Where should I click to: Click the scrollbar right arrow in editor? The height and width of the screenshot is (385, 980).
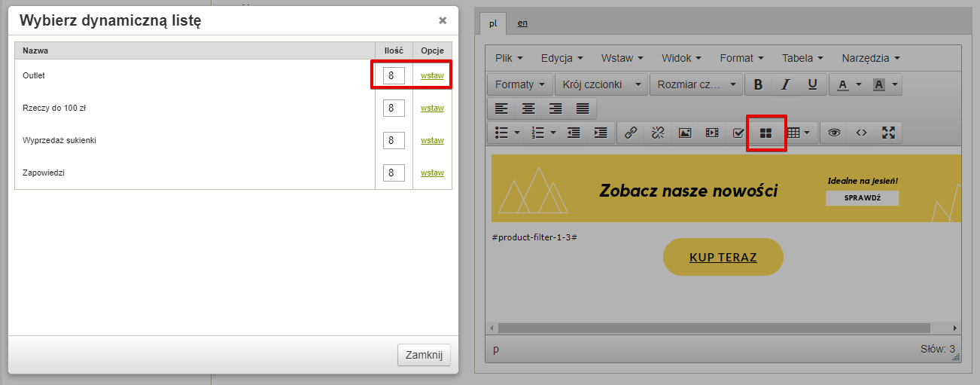tap(956, 328)
